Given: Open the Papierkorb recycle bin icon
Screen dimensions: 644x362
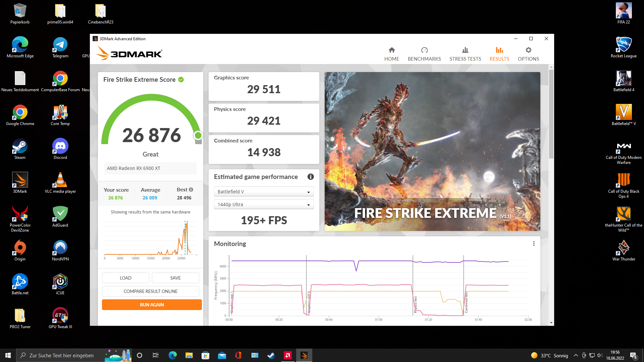Looking at the screenshot, I should click(x=20, y=14).
